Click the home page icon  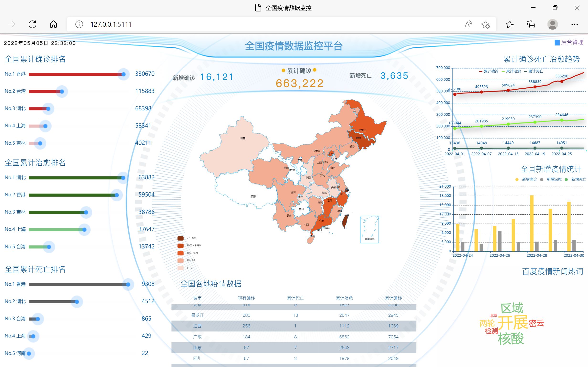pos(53,24)
